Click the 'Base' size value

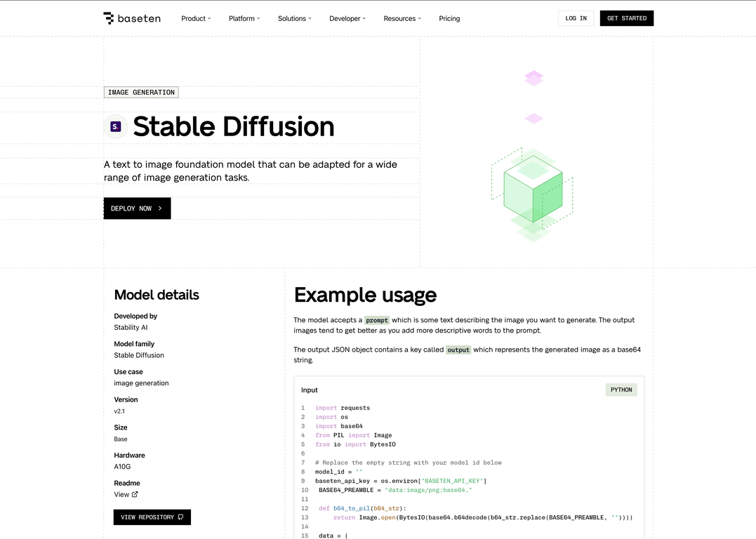121,439
